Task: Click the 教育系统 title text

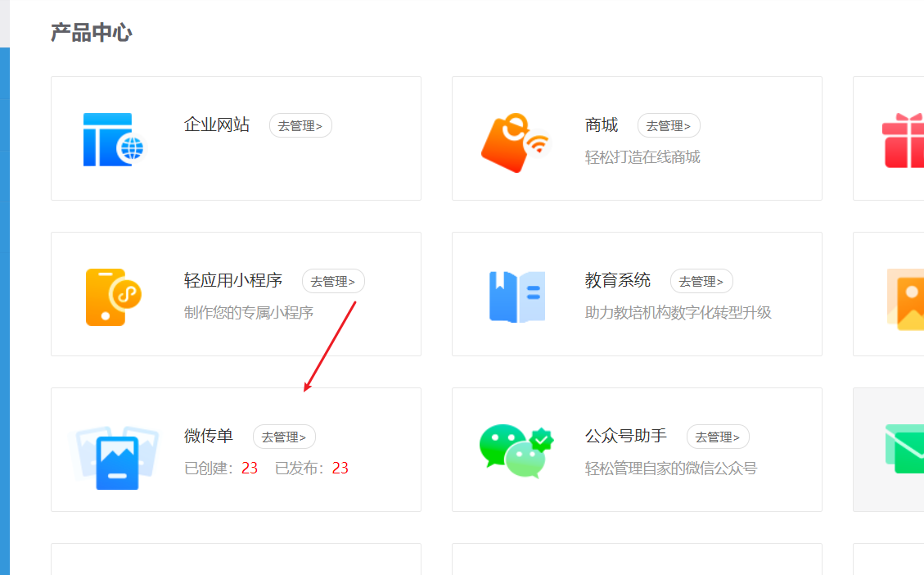Action: pos(618,281)
